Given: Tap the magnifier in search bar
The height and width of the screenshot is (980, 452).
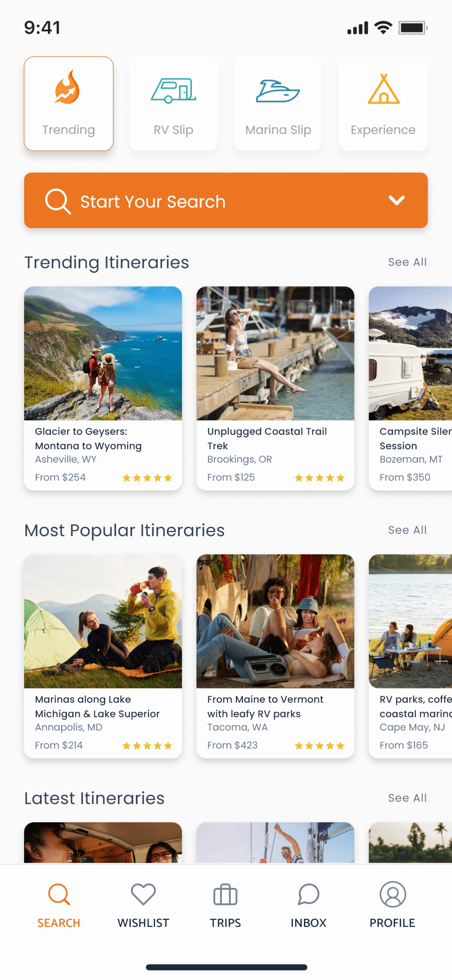Looking at the screenshot, I should click(x=58, y=201).
